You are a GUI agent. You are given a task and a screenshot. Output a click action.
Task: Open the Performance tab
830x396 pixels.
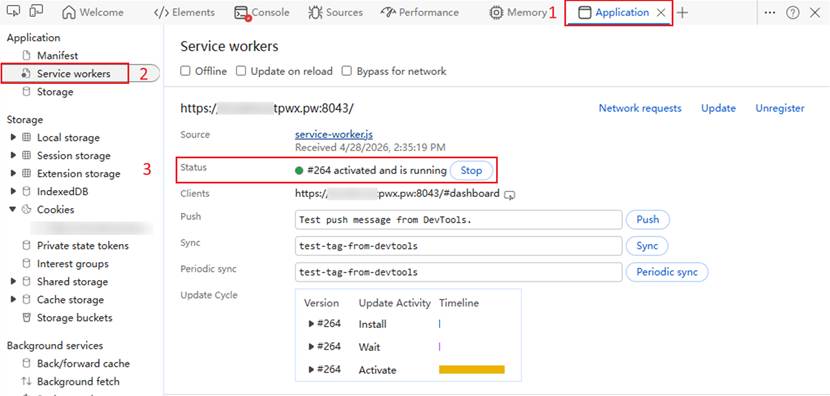pos(420,13)
